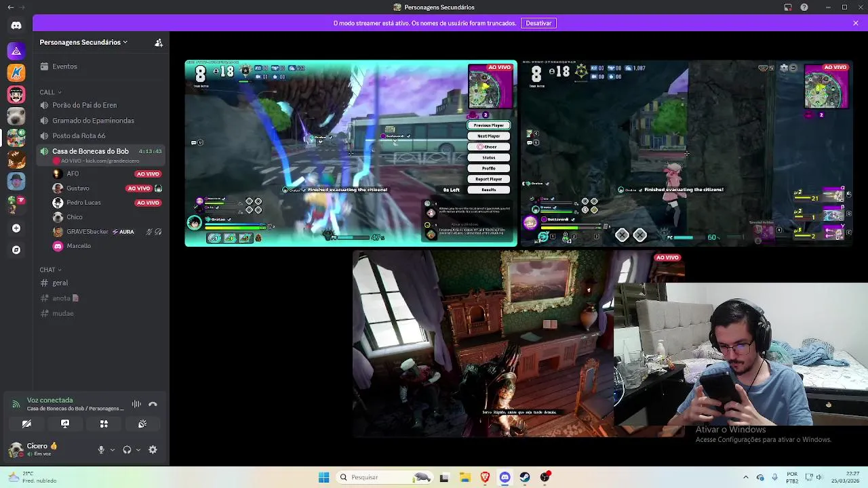
Task: Open the blue-haired avatar server icon
Action: [16, 181]
